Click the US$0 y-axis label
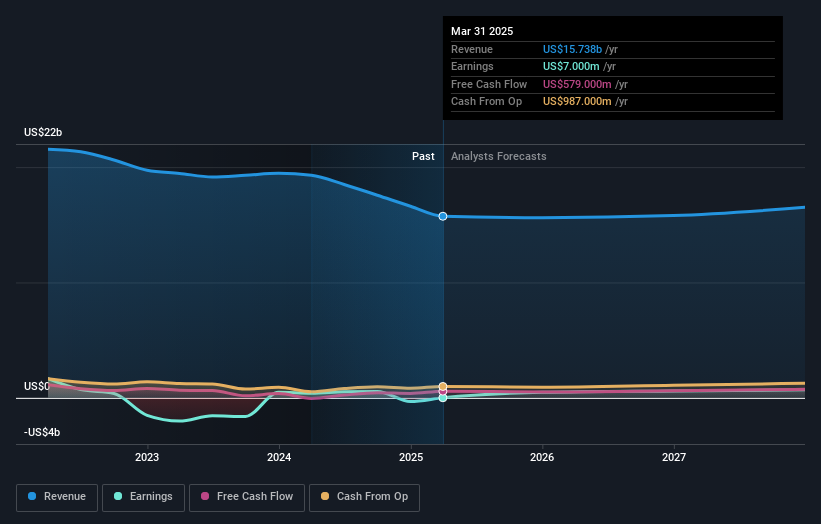The image size is (821, 524). tap(36, 386)
